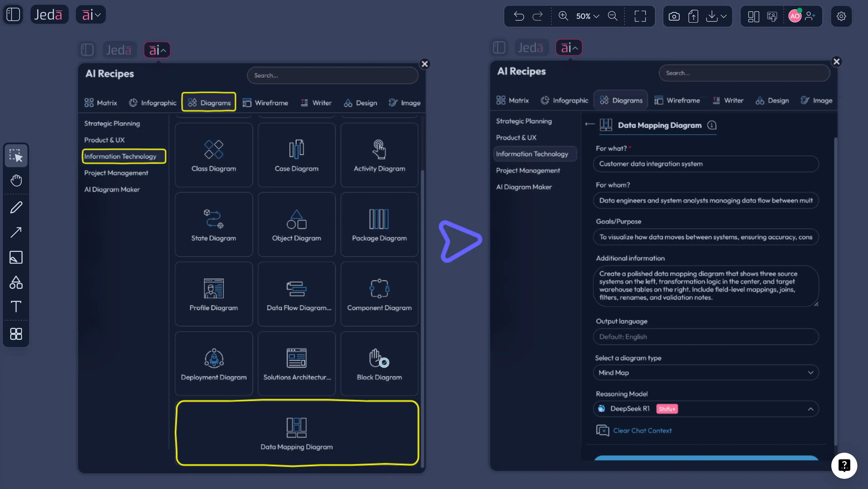Screen dimensions: 868x489
Task: Switch to the Wireframe tab
Action: coord(266,103)
